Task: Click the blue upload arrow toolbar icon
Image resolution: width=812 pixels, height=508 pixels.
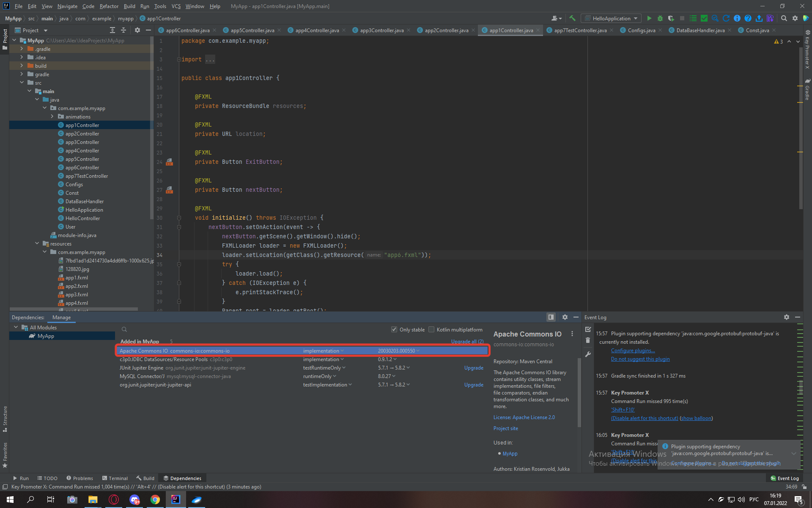Action: [759, 18]
